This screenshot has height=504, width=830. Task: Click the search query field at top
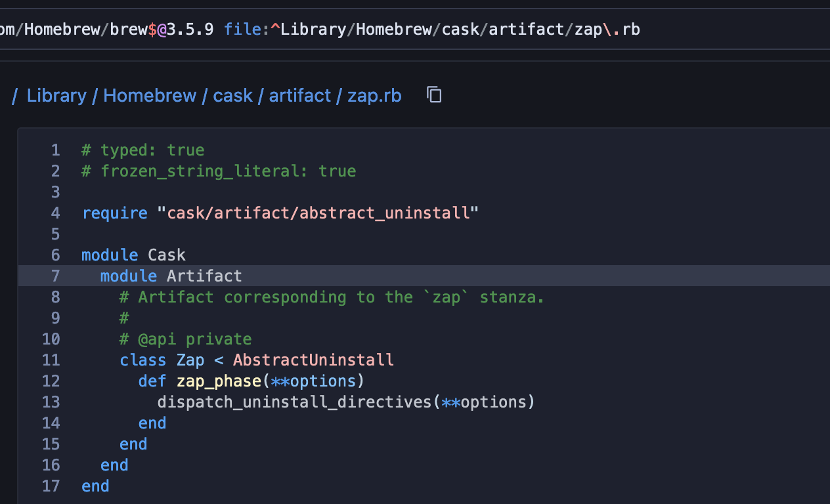tap(328, 29)
